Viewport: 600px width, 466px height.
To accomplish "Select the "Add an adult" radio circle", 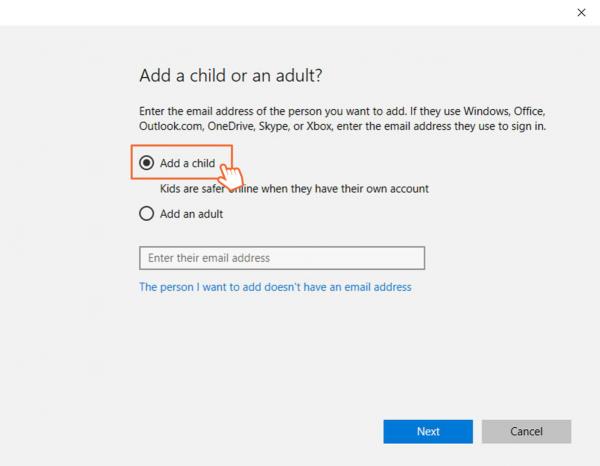I will tap(147, 213).
